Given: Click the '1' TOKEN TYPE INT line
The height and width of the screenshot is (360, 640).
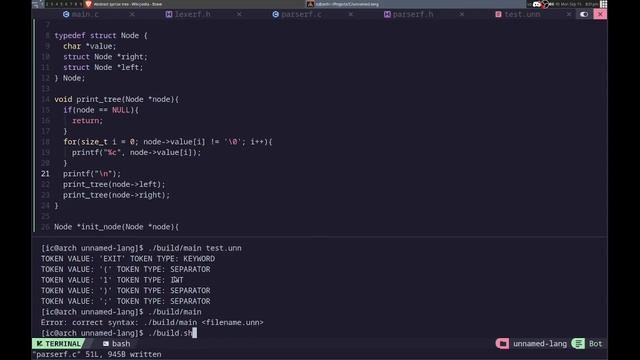Looking at the screenshot, I should tap(112, 280).
